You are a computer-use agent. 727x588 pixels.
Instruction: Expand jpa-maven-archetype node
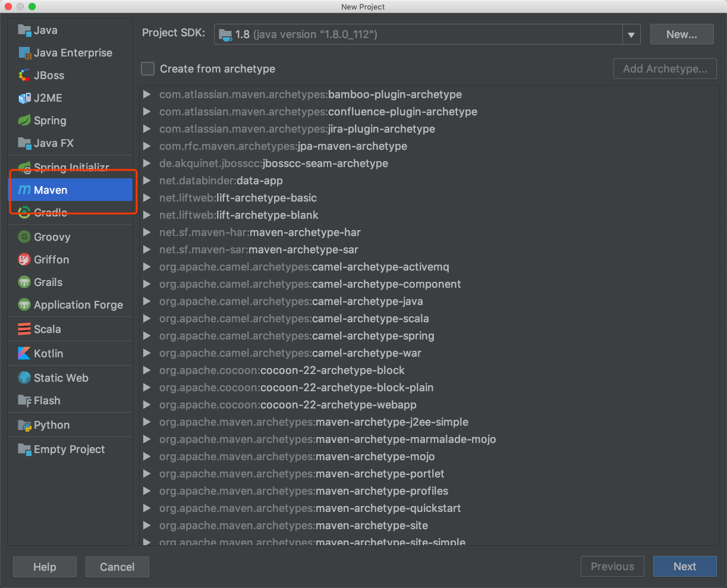pos(147,146)
